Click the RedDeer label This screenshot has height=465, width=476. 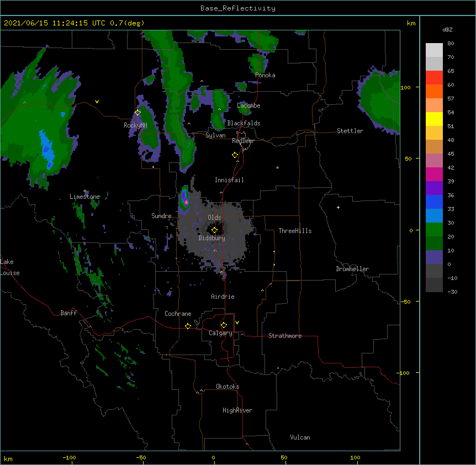point(243,141)
